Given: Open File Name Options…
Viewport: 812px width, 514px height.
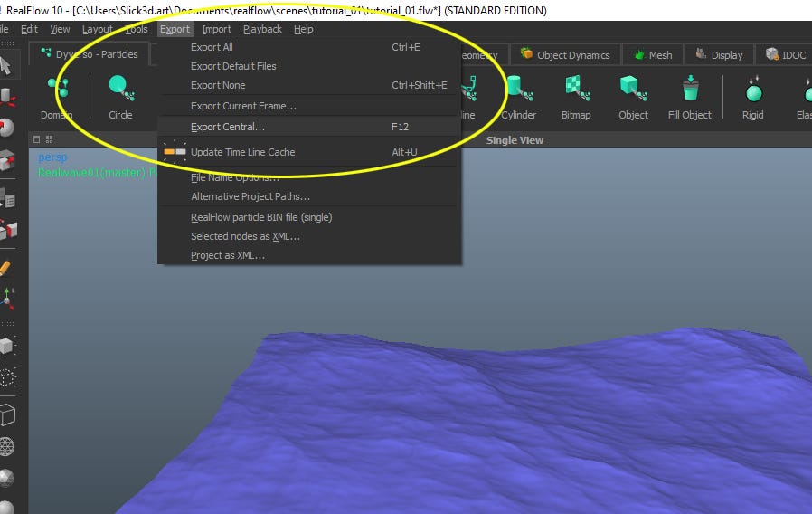Looking at the screenshot, I should 309,177.
